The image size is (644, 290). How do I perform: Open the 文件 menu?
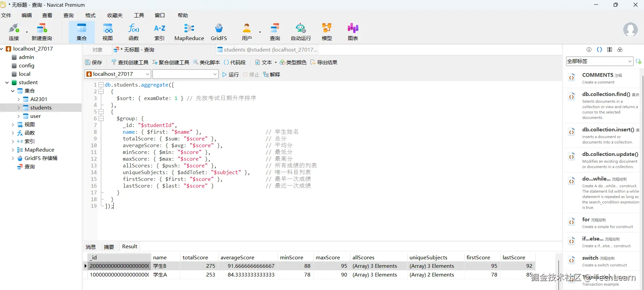[x=6, y=15]
